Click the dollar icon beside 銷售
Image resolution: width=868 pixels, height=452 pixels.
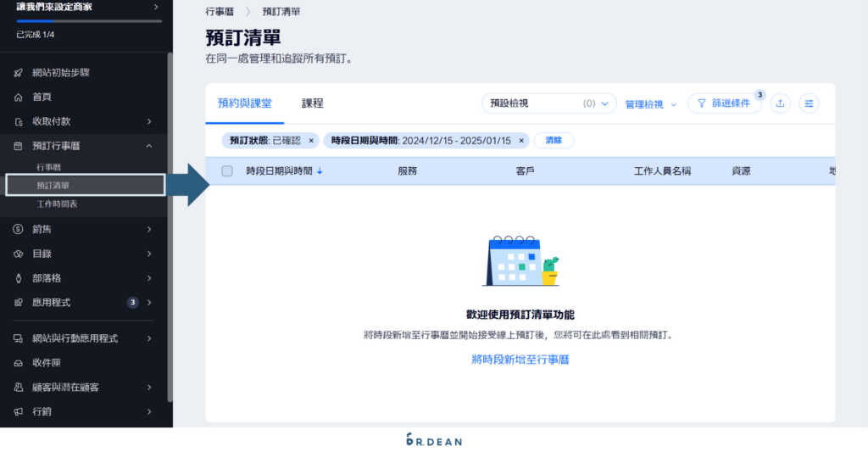coord(19,229)
